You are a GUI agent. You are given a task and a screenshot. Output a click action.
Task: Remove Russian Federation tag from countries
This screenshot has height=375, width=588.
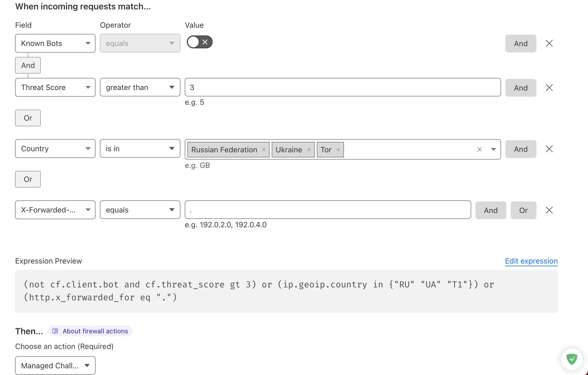pos(264,150)
